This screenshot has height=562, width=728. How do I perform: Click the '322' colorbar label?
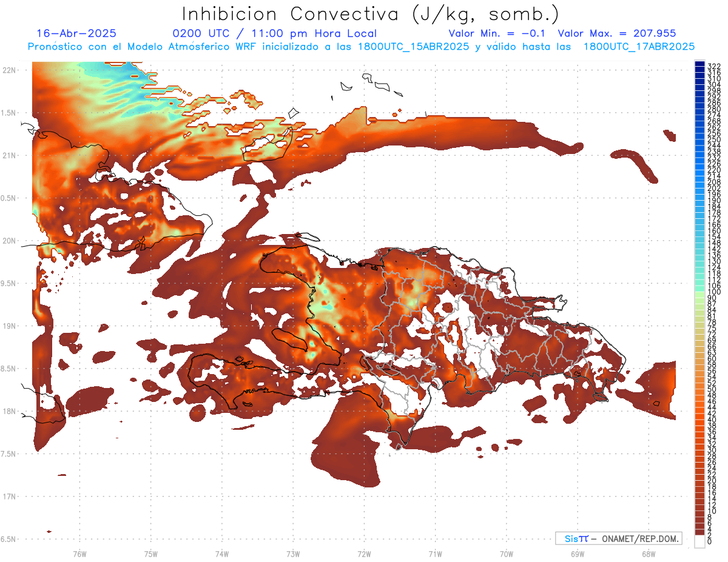point(713,65)
